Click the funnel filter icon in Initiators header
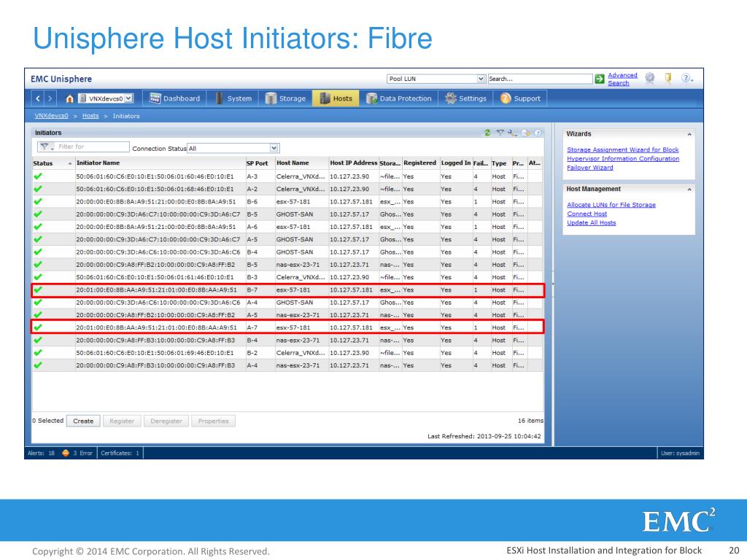747x560 pixels. [500, 133]
